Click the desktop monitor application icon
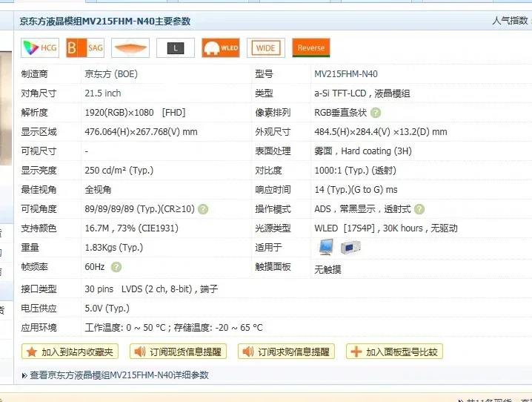532x402 pixels. (326, 247)
